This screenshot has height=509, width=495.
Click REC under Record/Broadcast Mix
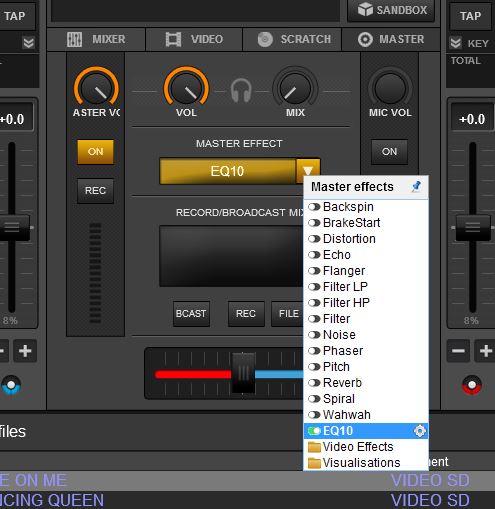tap(246, 314)
